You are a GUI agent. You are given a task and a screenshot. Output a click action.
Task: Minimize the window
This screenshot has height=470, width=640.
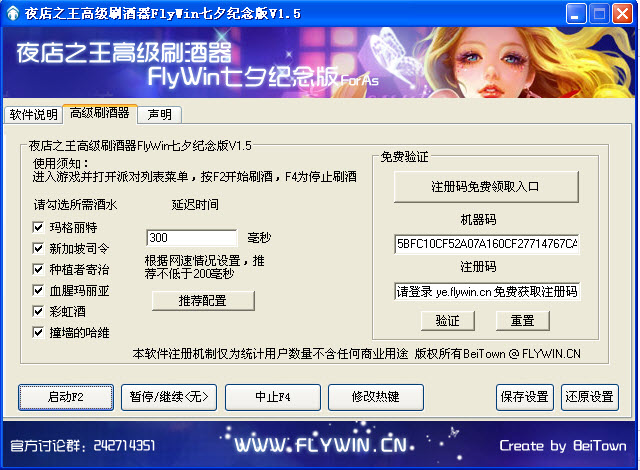(x=576, y=14)
